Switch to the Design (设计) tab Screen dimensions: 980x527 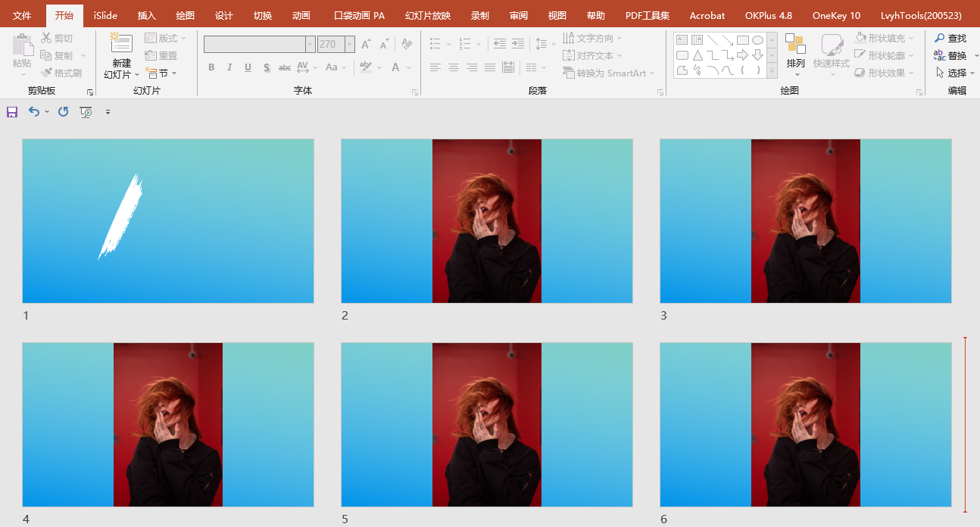(x=224, y=15)
